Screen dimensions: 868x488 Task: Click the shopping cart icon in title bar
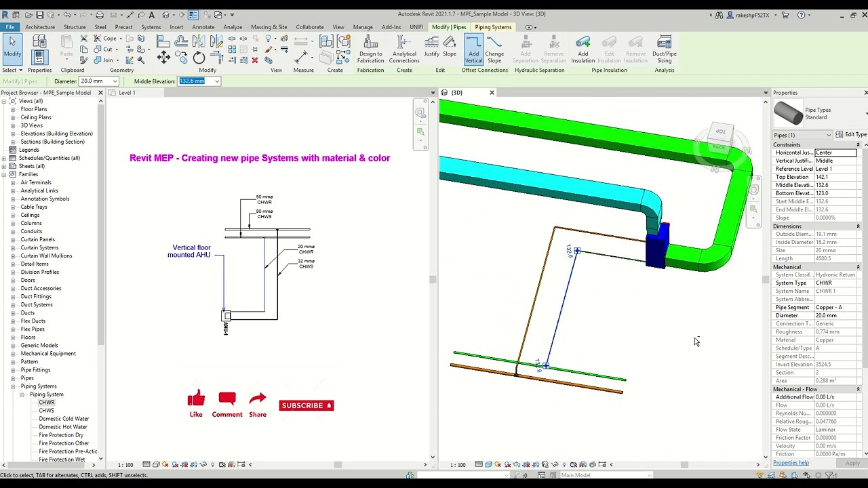point(785,15)
